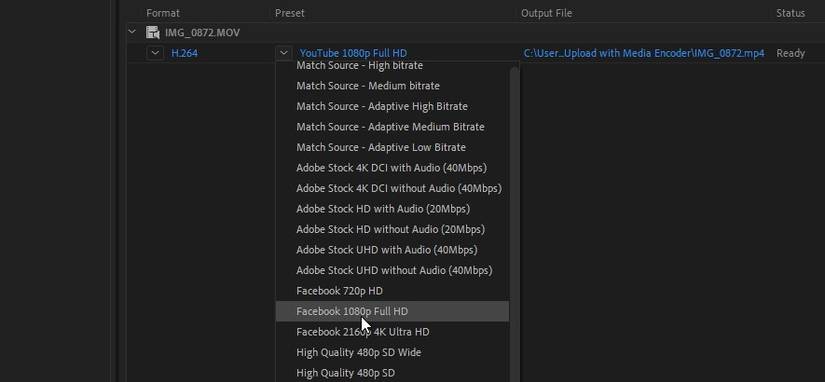Click the Preset column header

289,13
